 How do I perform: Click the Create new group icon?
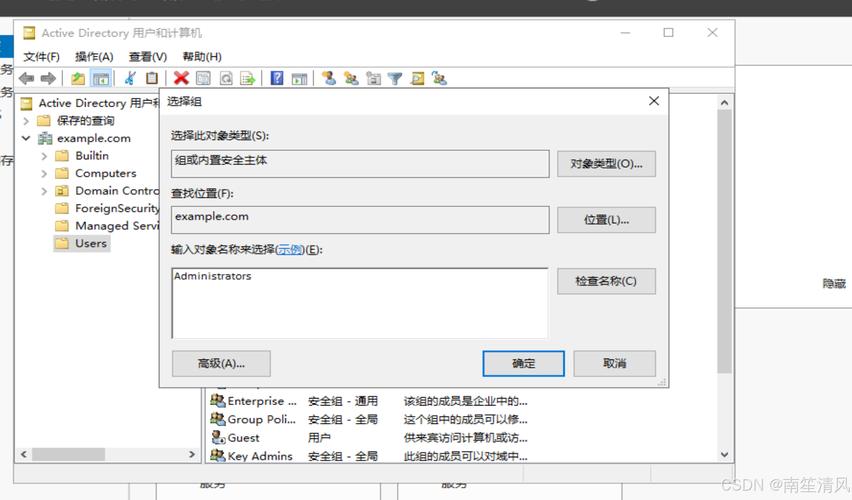click(352, 79)
